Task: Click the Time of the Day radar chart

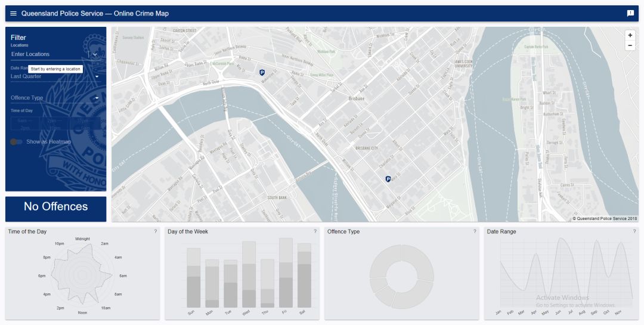Action: point(82,274)
